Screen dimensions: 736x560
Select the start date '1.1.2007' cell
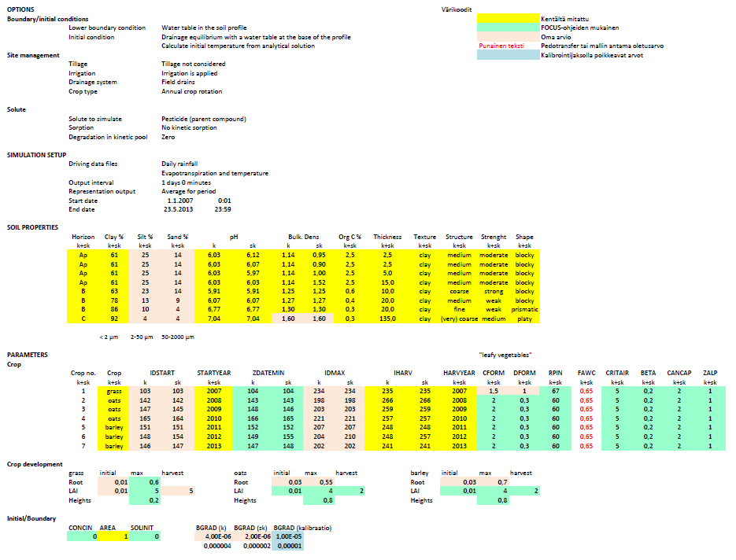coord(179,201)
